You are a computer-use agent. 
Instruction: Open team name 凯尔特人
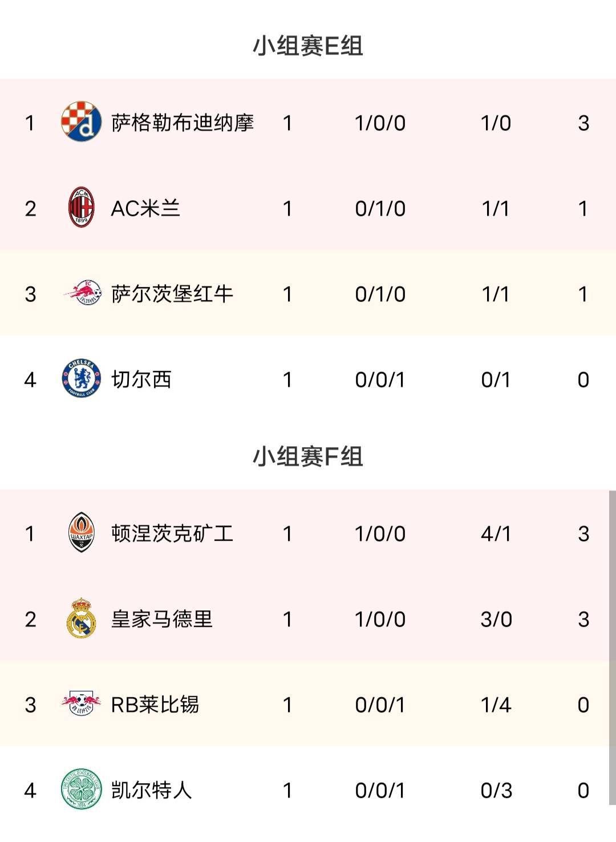click(152, 790)
